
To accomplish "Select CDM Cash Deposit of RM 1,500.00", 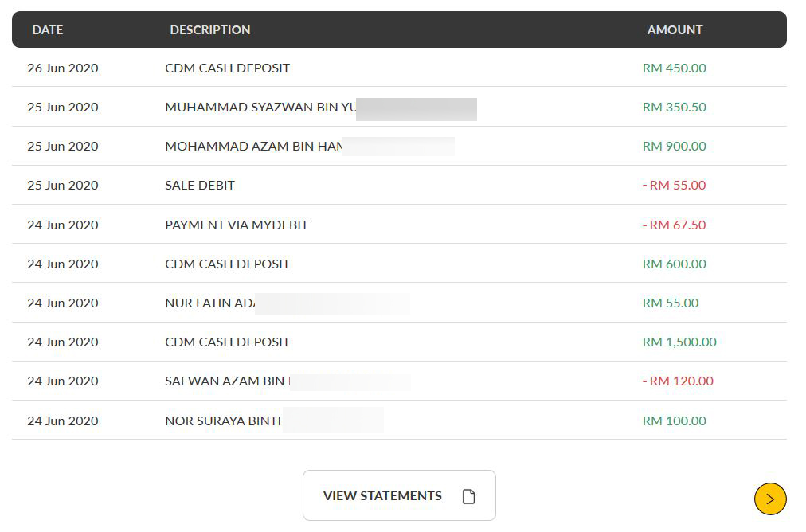I will coord(399,342).
